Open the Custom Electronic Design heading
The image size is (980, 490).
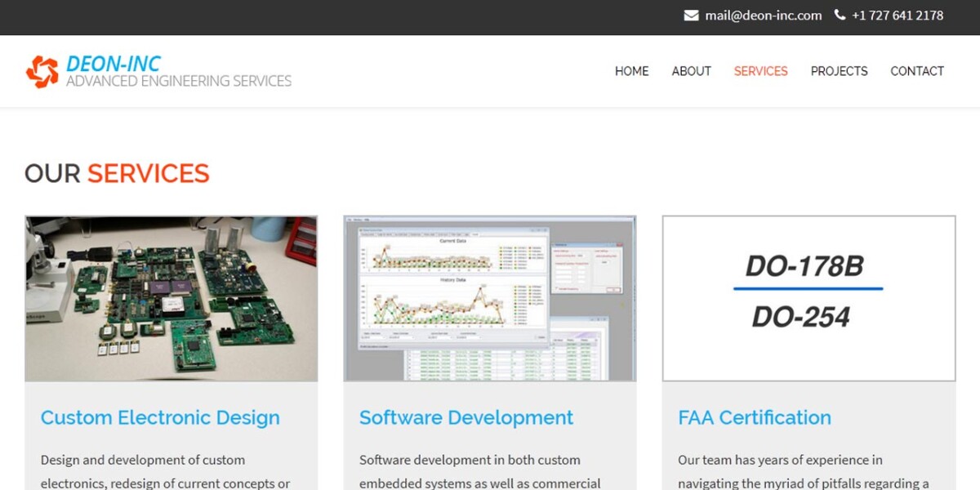coord(160,417)
